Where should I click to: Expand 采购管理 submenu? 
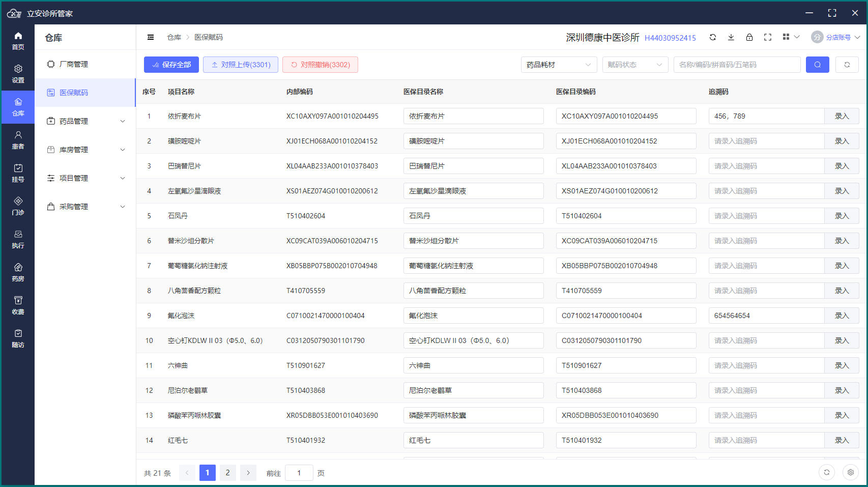tap(85, 207)
